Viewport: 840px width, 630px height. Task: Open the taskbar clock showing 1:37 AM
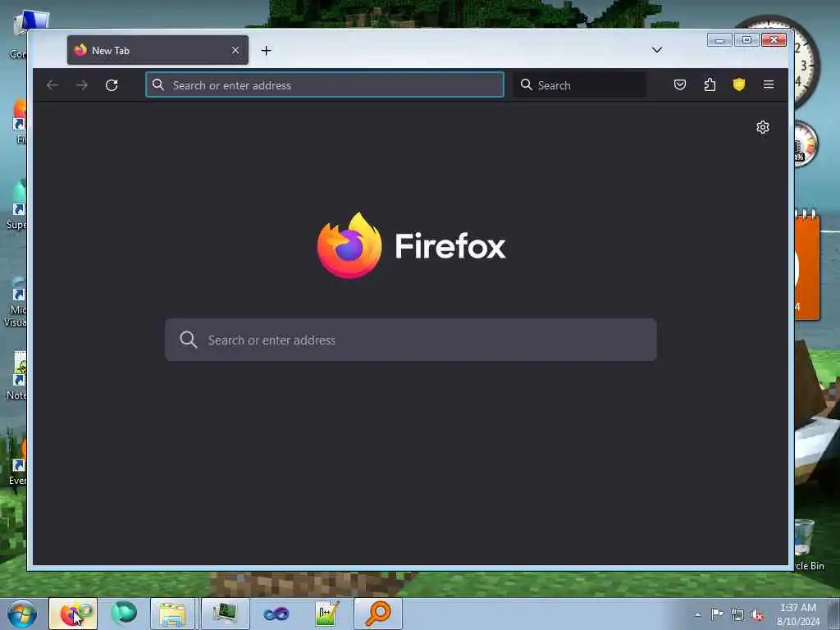tap(798, 614)
